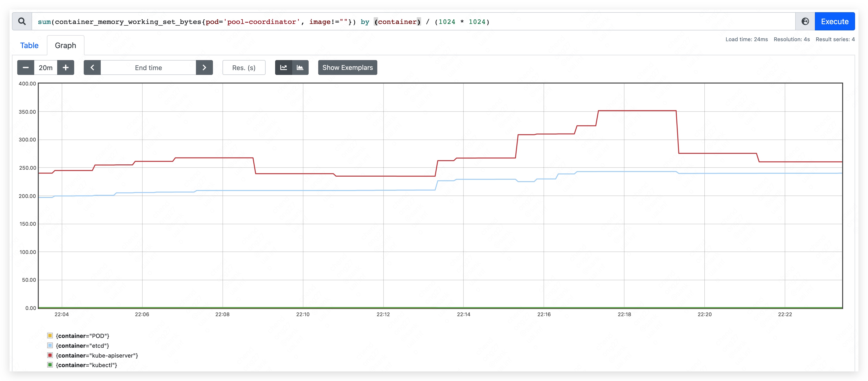868x381 pixels.
Task: Decrease the time range with minus button
Action: click(26, 67)
